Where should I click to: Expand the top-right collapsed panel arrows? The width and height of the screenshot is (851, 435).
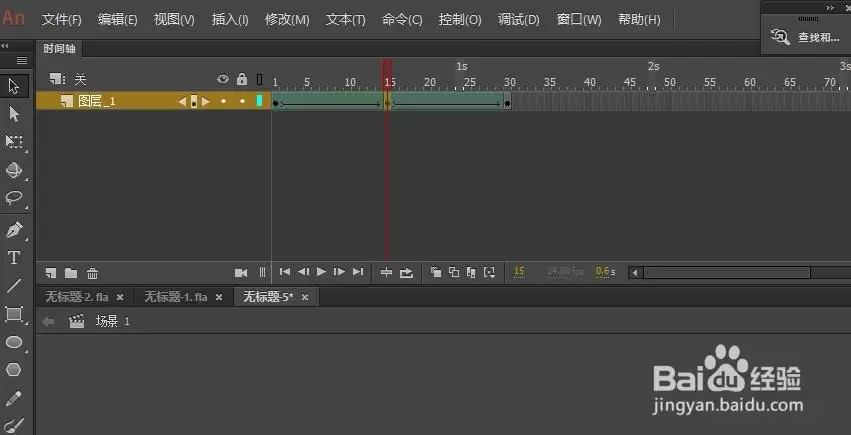[x=830, y=8]
